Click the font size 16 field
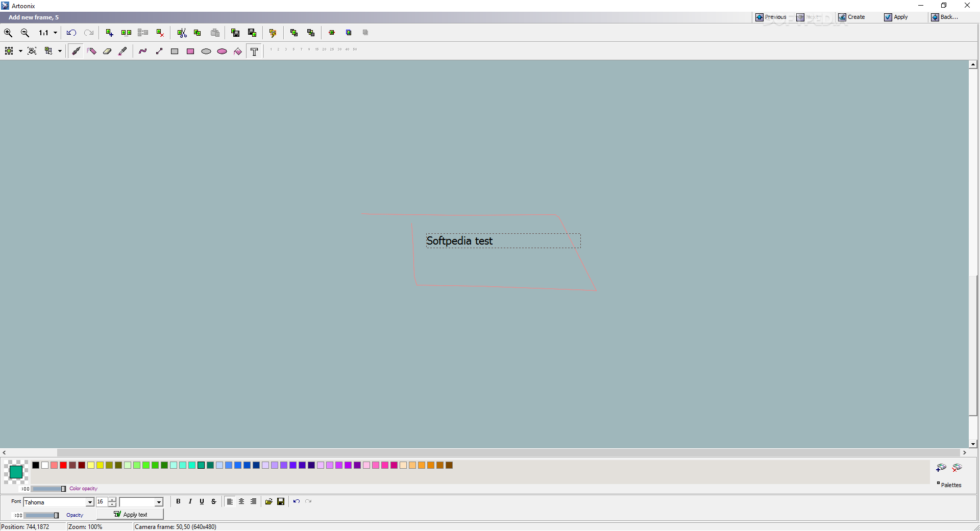980x531 pixels. pyautogui.click(x=102, y=502)
